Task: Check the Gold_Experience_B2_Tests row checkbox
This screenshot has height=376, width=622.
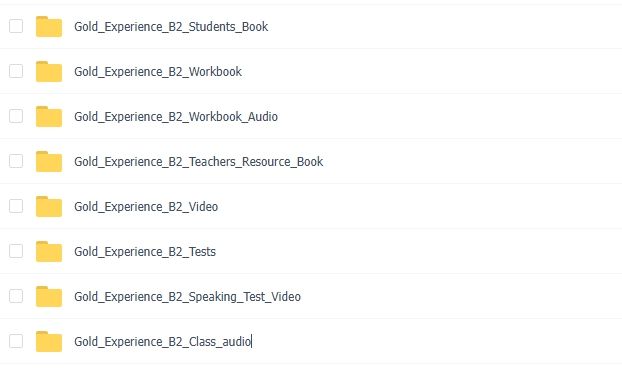Action: [x=16, y=251]
